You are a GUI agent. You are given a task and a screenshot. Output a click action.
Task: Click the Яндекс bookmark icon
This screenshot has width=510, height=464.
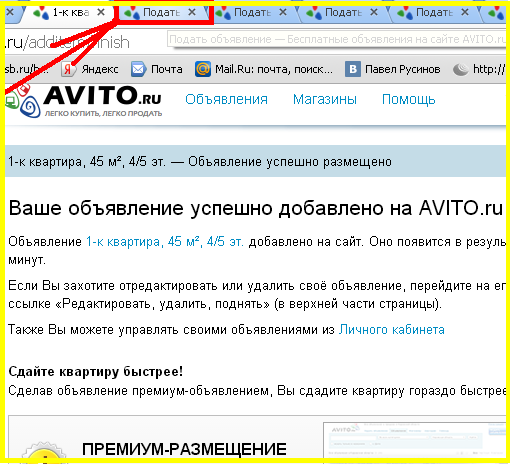tap(68, 69)
